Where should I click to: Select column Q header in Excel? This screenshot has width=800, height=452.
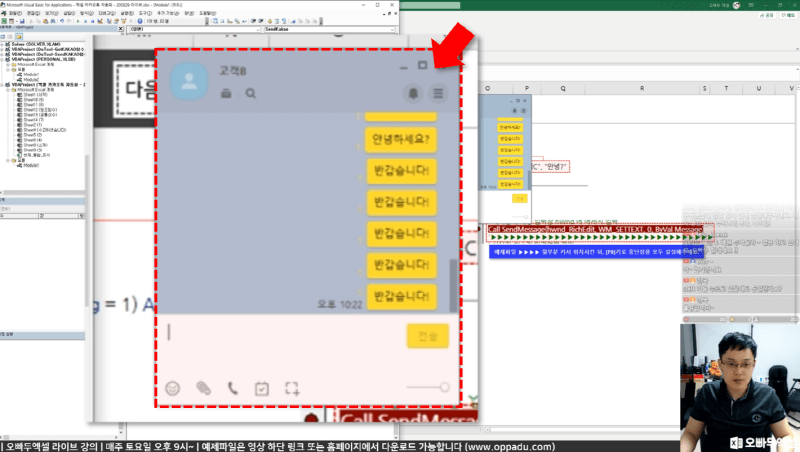pyautogui.click(x=563, y=88)
